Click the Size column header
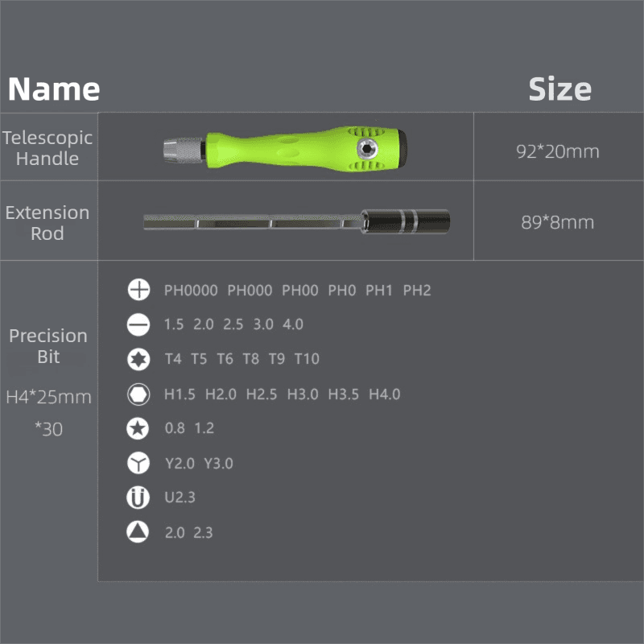 (560, 89)
